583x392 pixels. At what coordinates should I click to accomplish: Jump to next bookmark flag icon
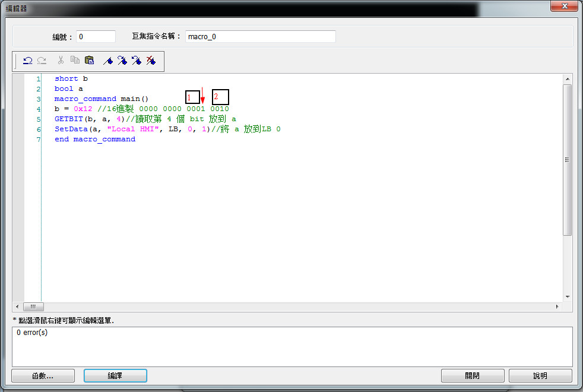(x=122, y=61)
